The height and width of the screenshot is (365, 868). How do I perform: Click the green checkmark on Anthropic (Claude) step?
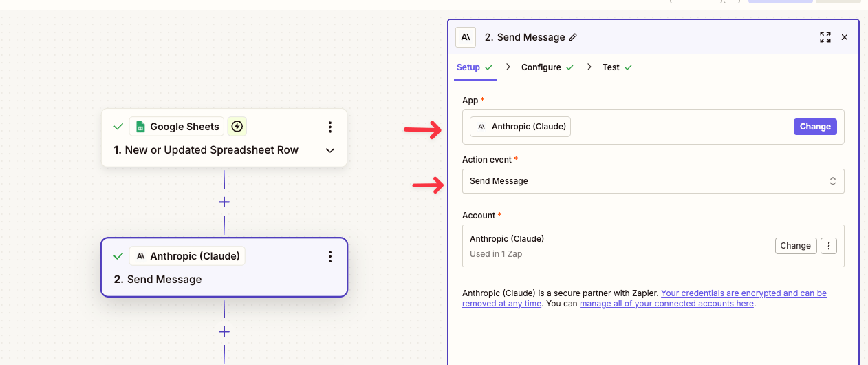pos(118,256)
